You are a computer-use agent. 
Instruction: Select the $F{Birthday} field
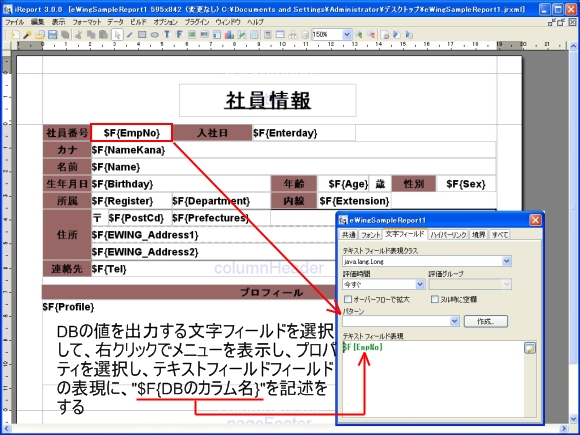tap(181, 184)
